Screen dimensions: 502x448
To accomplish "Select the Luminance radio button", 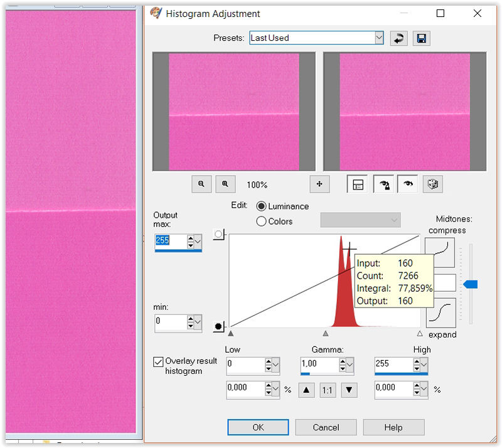I will click(262, 206).
